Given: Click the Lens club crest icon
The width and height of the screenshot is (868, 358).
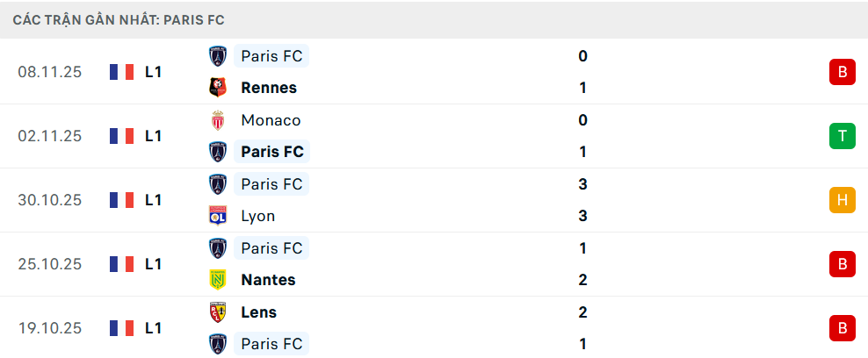Looking at the screenshot, I should point(217,312).
